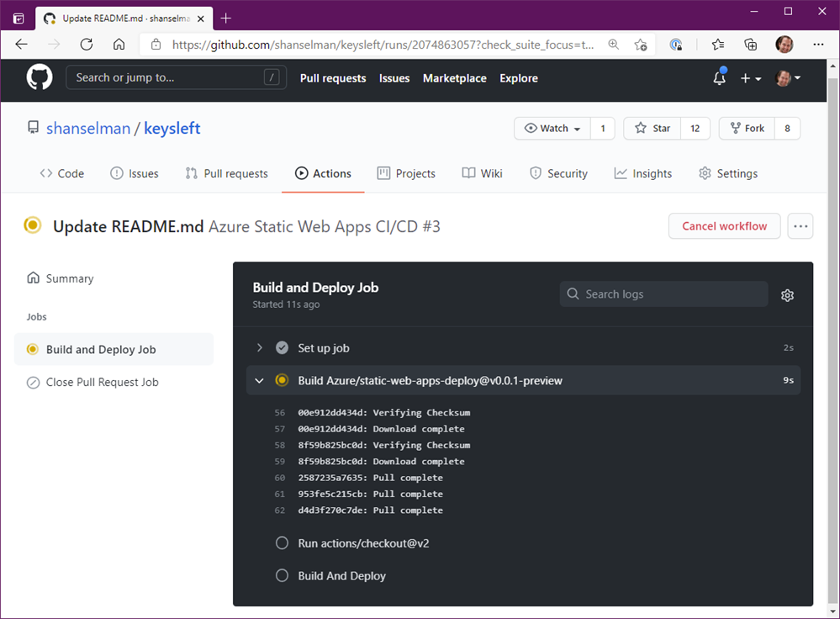
Task: Click the repository book icon
Action: [34, 128]
